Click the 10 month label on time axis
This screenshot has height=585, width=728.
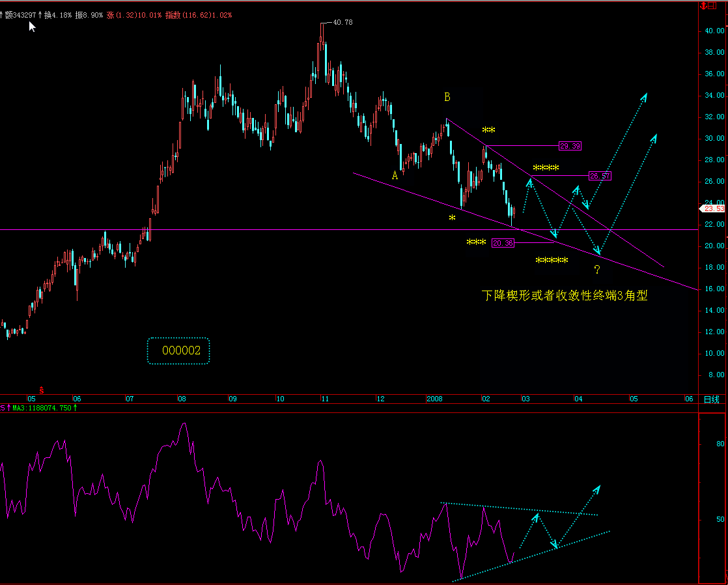coord(280,399)
